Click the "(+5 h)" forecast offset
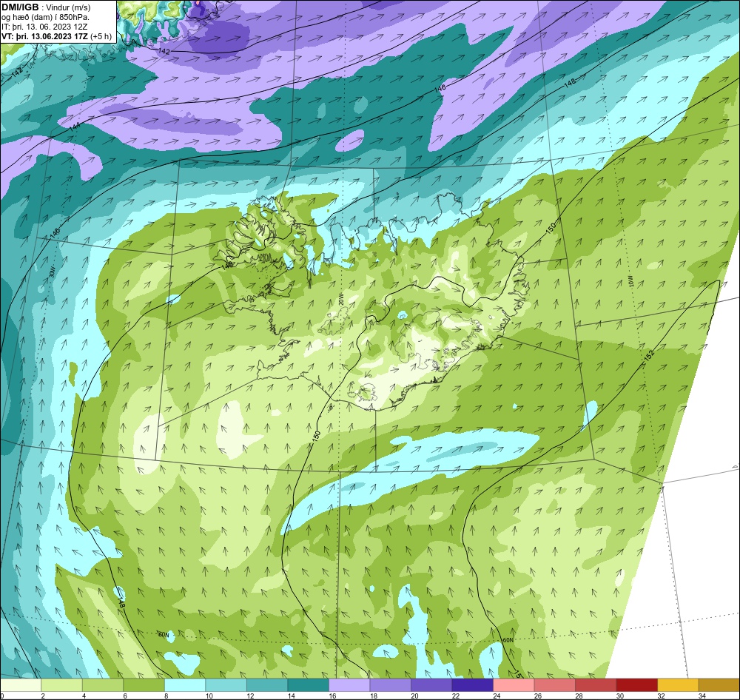Image resolution: width=740 pixels, height=700 pixels. [x=100, y=36]
